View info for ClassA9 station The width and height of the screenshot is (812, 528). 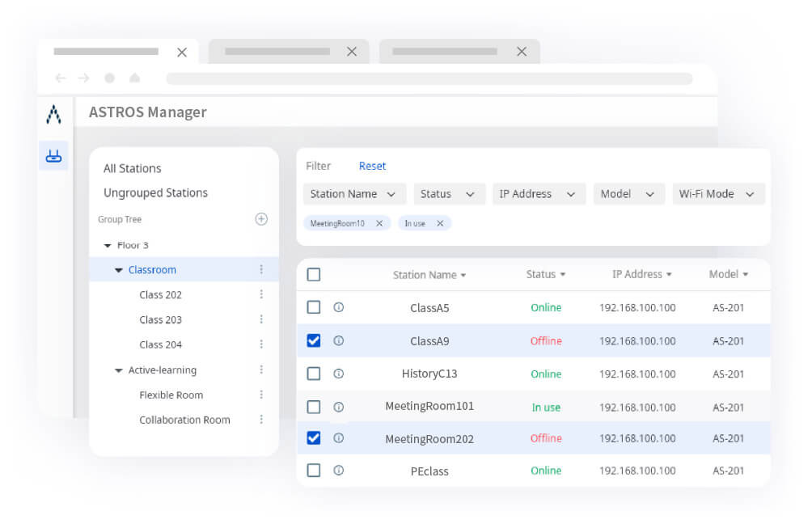(339, 340)
